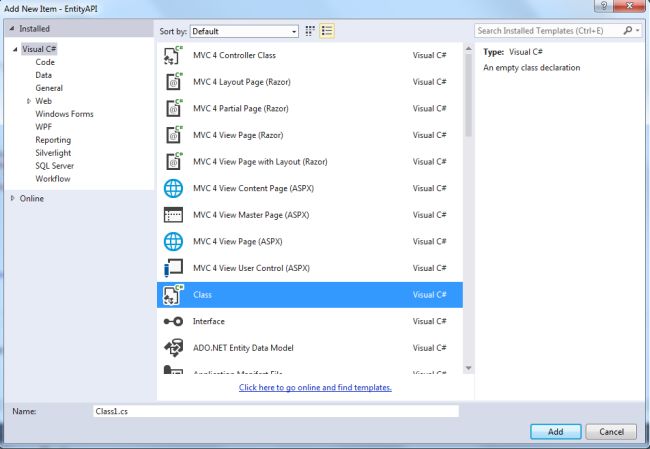
Task: Click the Installed header label
Action: [34, 29]
